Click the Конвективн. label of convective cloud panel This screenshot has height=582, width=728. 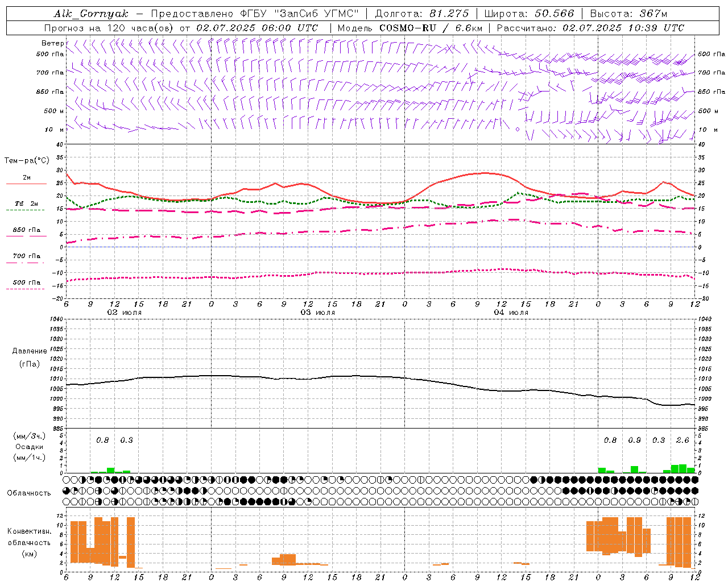click(x=30, y=531)
